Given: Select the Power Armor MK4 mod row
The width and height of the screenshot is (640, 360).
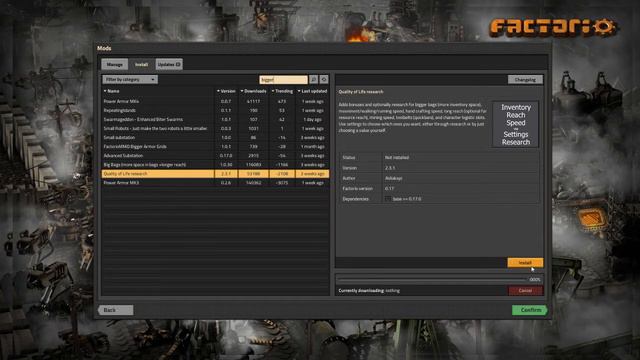Looking at the screenshot, I should 215,101.
